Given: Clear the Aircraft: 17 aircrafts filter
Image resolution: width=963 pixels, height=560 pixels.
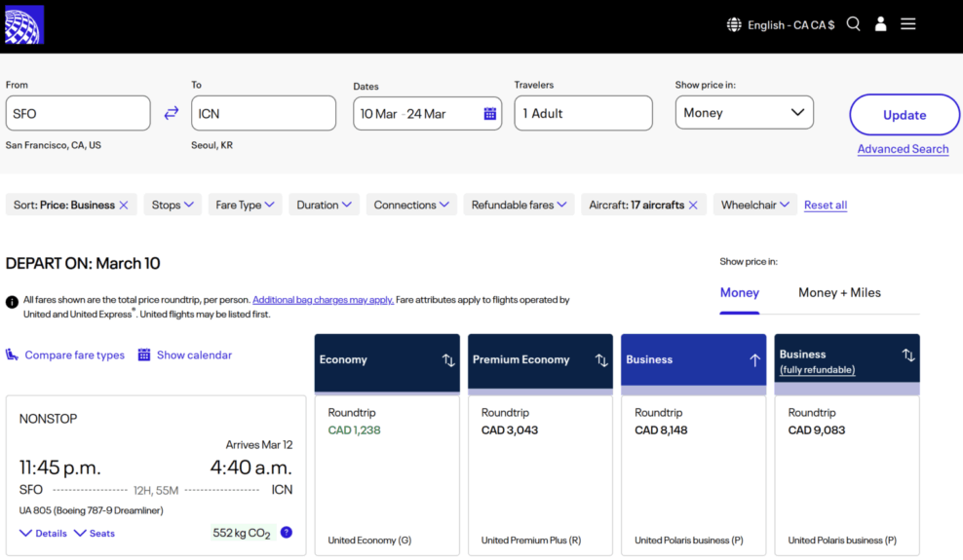Looking at the screenshot, I should 693,205.
